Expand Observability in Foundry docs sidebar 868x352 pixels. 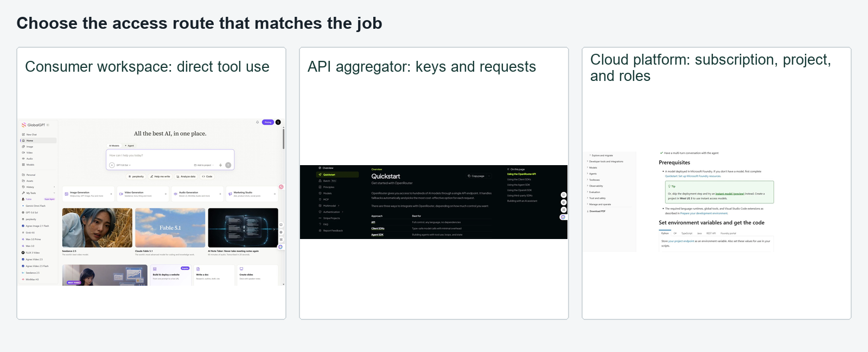(595, 186)
